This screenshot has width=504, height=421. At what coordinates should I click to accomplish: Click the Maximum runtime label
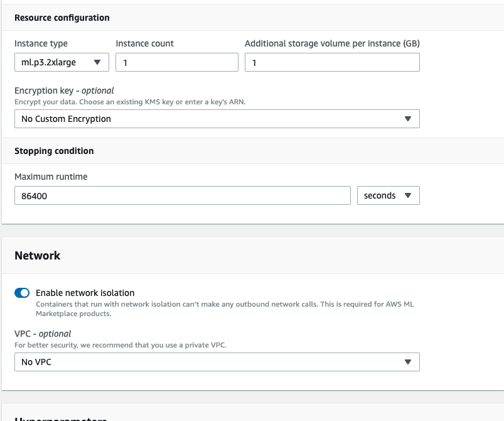click(x=51, y=177)
